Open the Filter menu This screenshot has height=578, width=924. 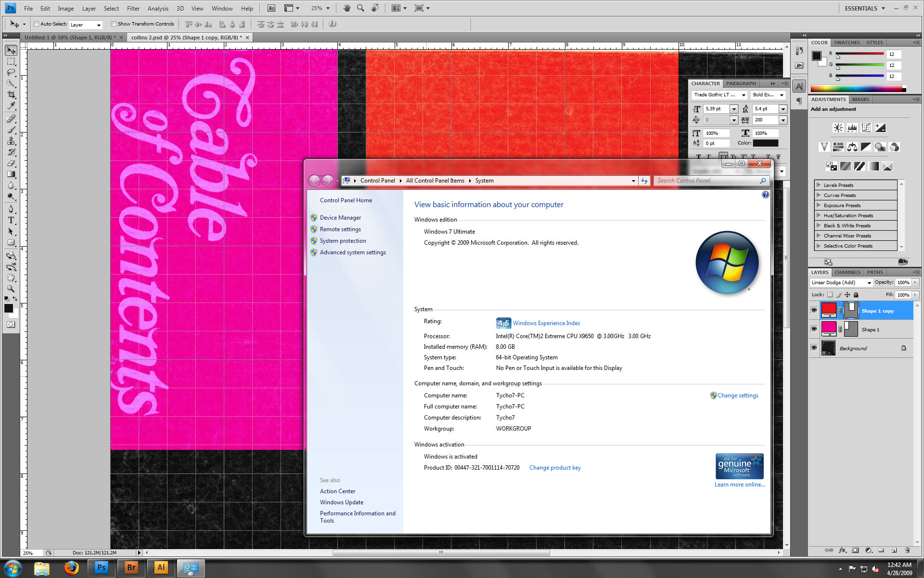click(x=133, y=8)
